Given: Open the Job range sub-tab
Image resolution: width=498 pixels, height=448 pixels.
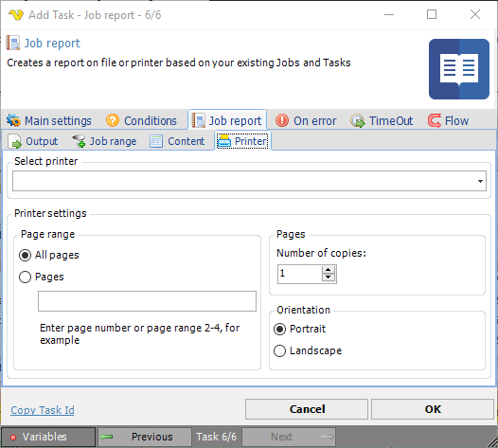Looking at the screenshot, I should tap(104, 141).
